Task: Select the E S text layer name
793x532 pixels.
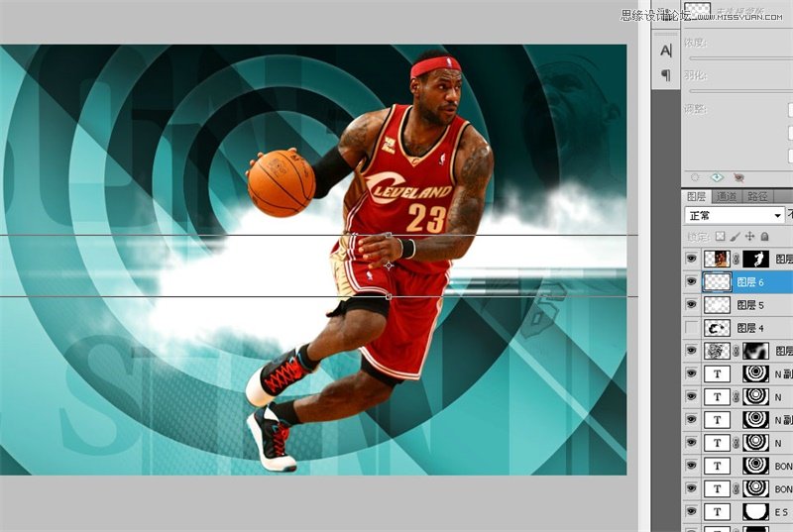Action: click(781, 512)
